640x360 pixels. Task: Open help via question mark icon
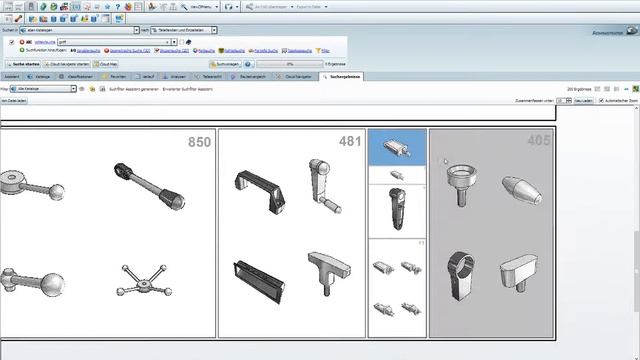pos(118,7)
